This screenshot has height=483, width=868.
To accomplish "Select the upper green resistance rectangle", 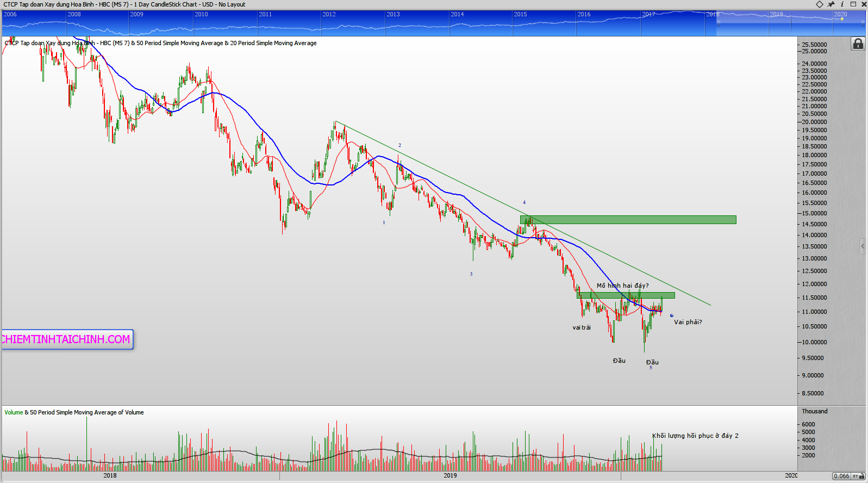I will 628,220.
